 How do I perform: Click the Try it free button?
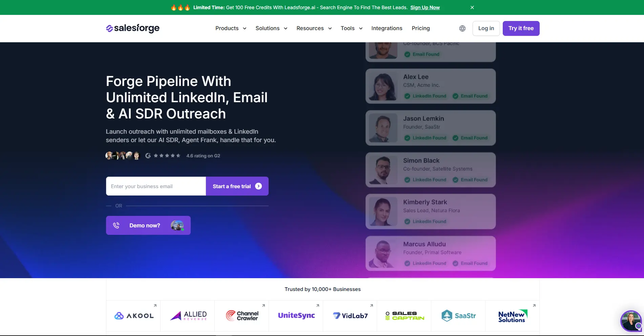pyautogui.click(x=521, y=28)
